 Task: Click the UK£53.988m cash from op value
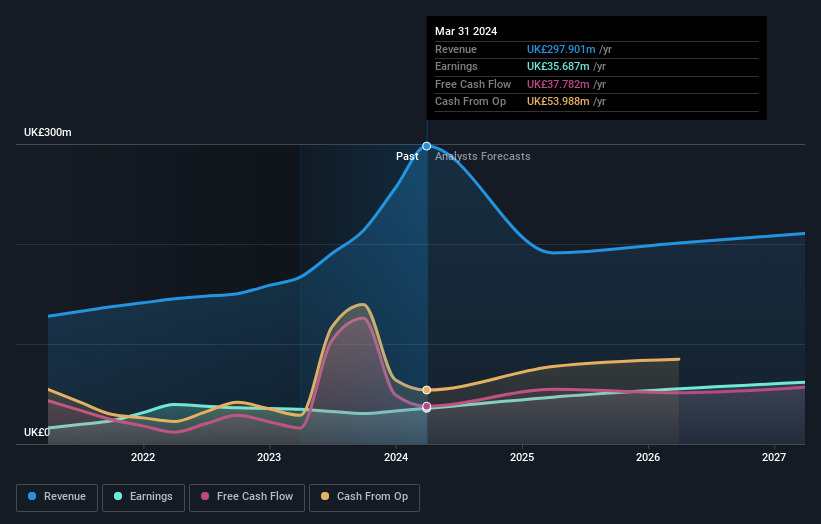tap(558, 102)
